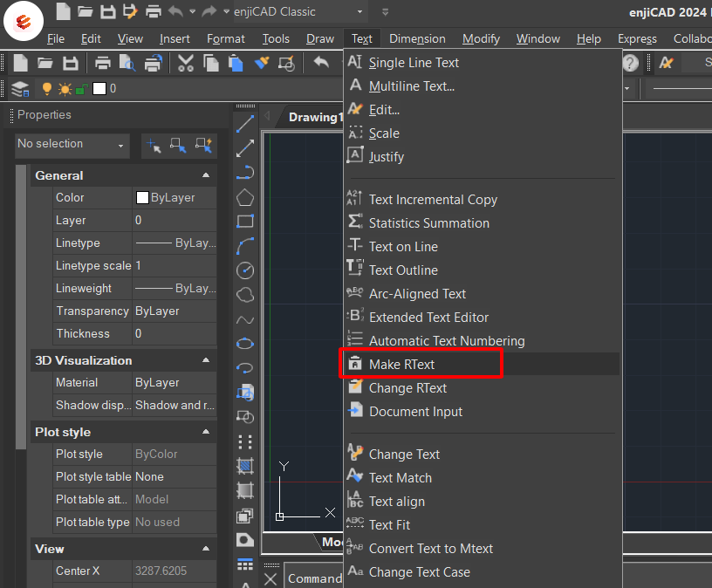
Task: Click the layer 0 color swatch
Action: coord(99,88)
